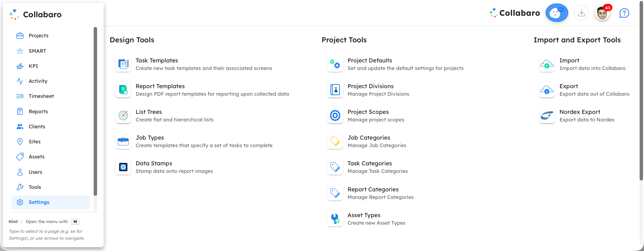This screenshot has height=251, width=644.
Task: Click the 'Project Tools' heading
Action: 344,40
